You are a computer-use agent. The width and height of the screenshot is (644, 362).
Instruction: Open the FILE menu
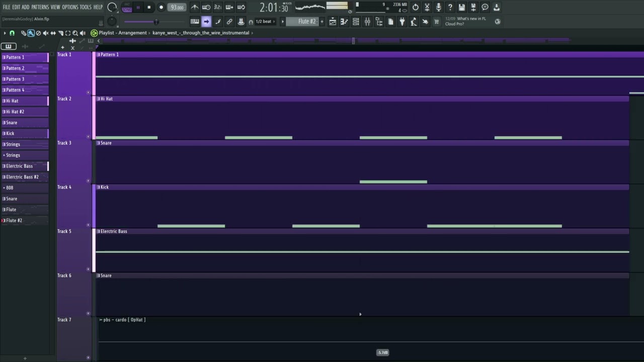coord(7,7)
